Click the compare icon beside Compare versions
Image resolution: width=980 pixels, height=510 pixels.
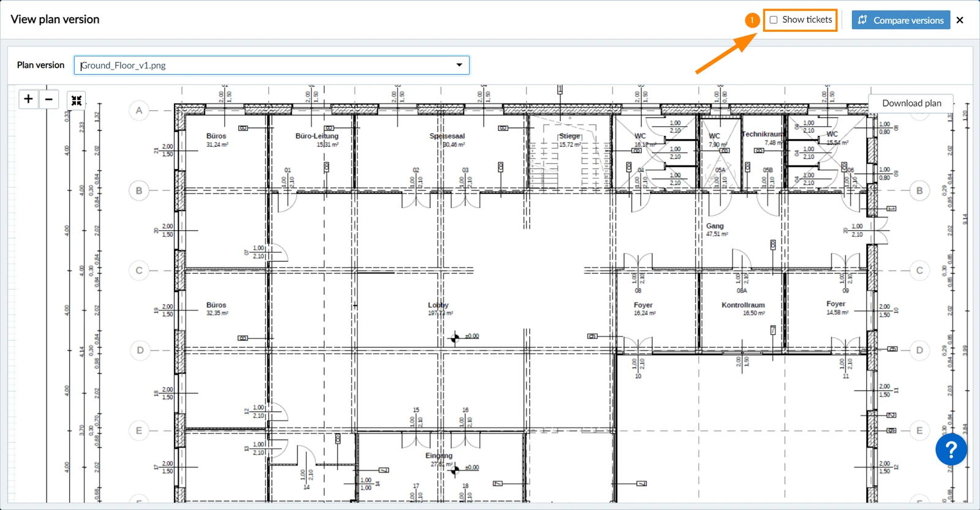click(862, 20)
